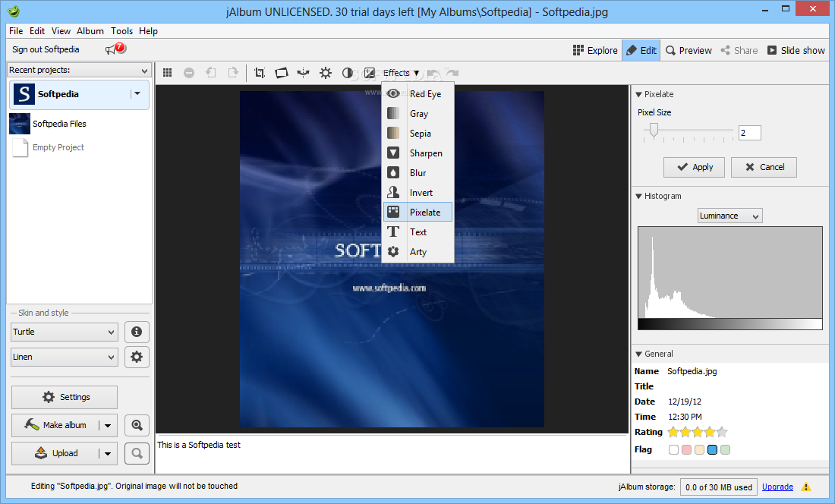Switch to Preview view
This screenshot has height=504, width=835.
(688, 50)
